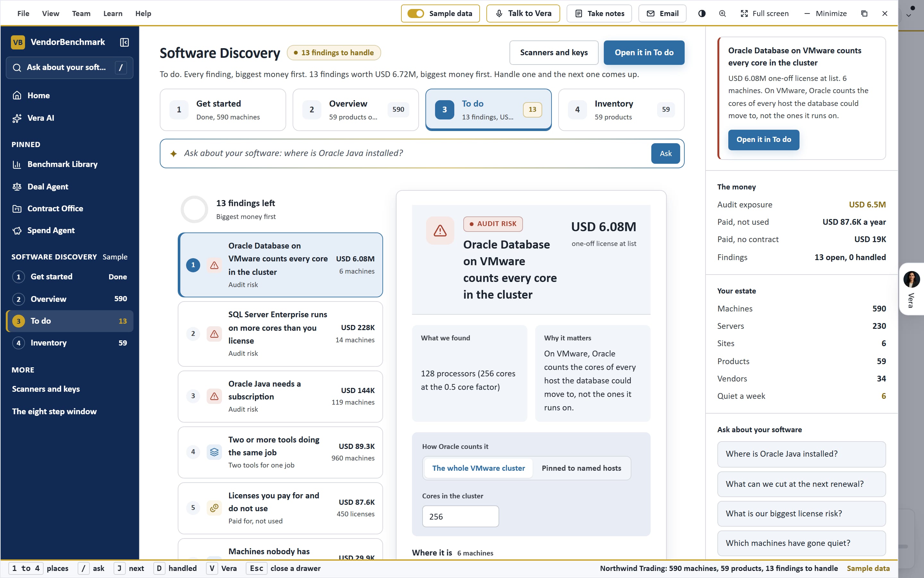924x578 pixels.
Task: Click the Contract Office icon
Action: (17, 209)
